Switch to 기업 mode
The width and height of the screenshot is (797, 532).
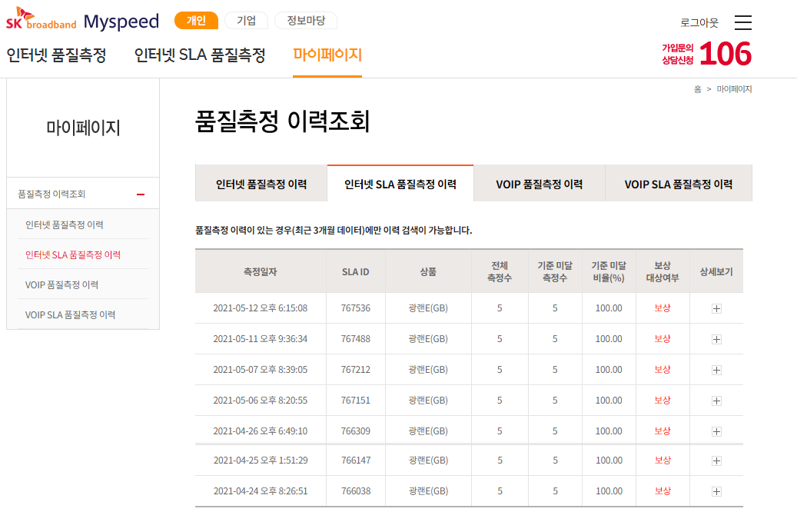(x=246, y=21)
